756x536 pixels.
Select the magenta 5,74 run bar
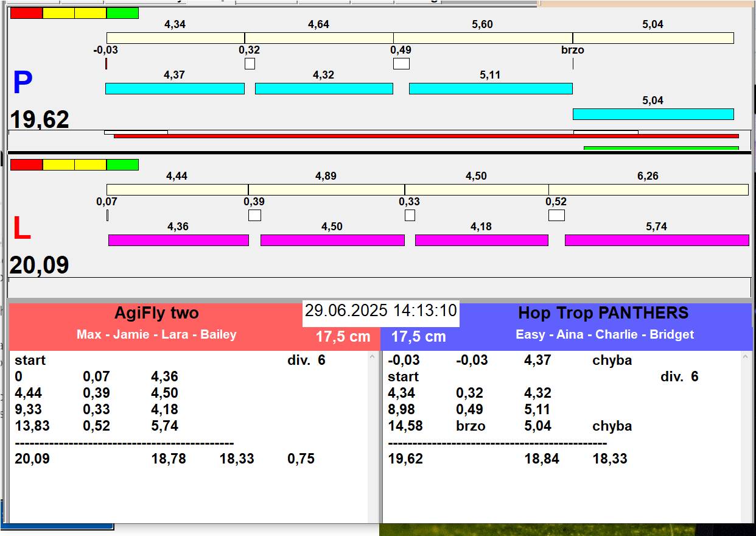coord(657,240)
